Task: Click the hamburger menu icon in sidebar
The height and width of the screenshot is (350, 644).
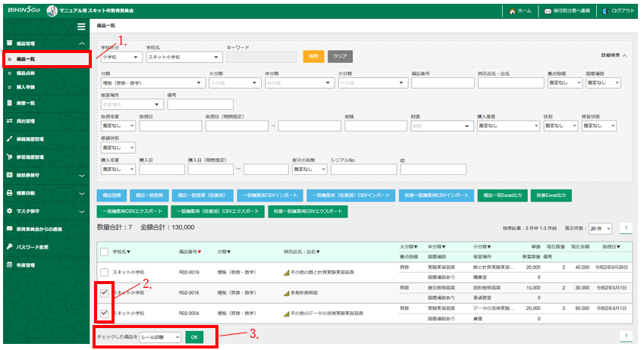Action: (x=81, y=27)
